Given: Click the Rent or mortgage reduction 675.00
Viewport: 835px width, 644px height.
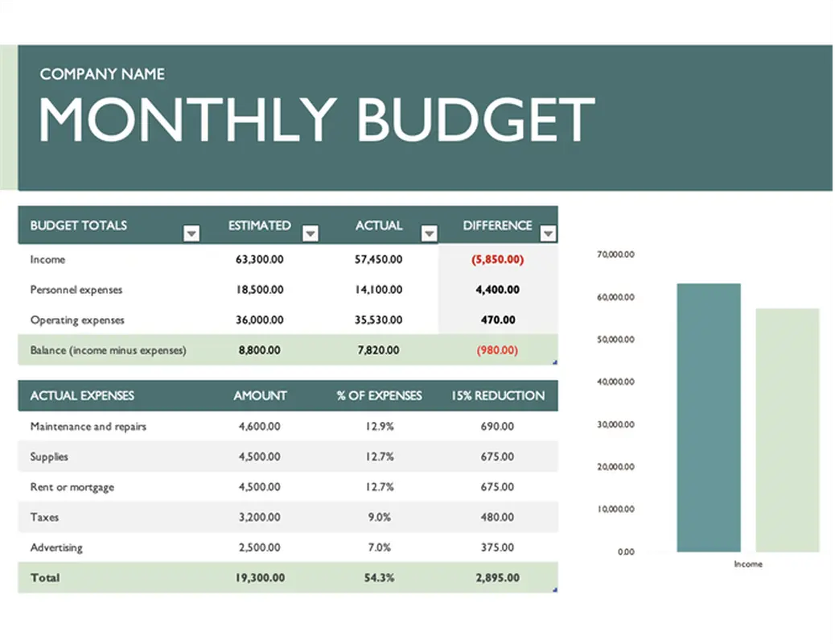Looking at the screenshot, I should point(497,487).
